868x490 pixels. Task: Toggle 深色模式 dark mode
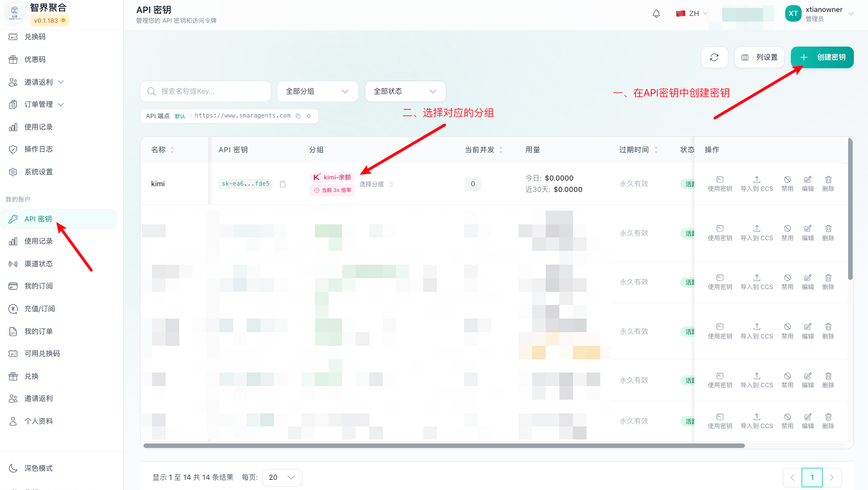[61, 468]
